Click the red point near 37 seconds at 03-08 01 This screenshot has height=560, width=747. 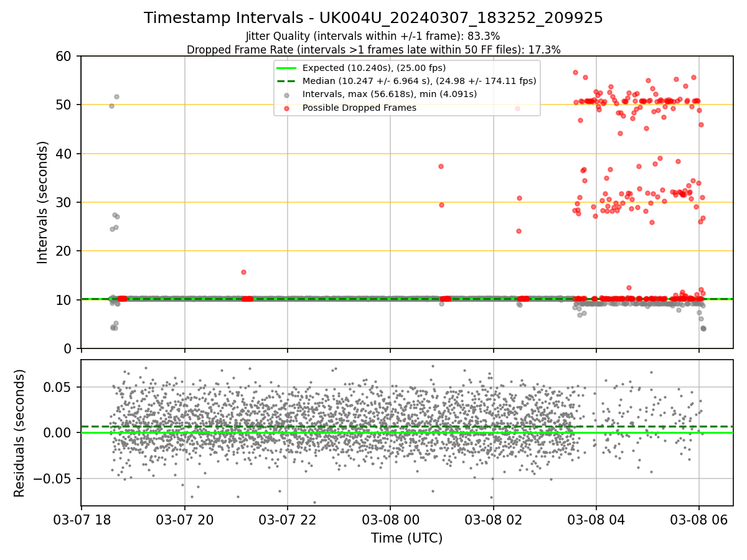pyautogui.click(x=441, y=166)
